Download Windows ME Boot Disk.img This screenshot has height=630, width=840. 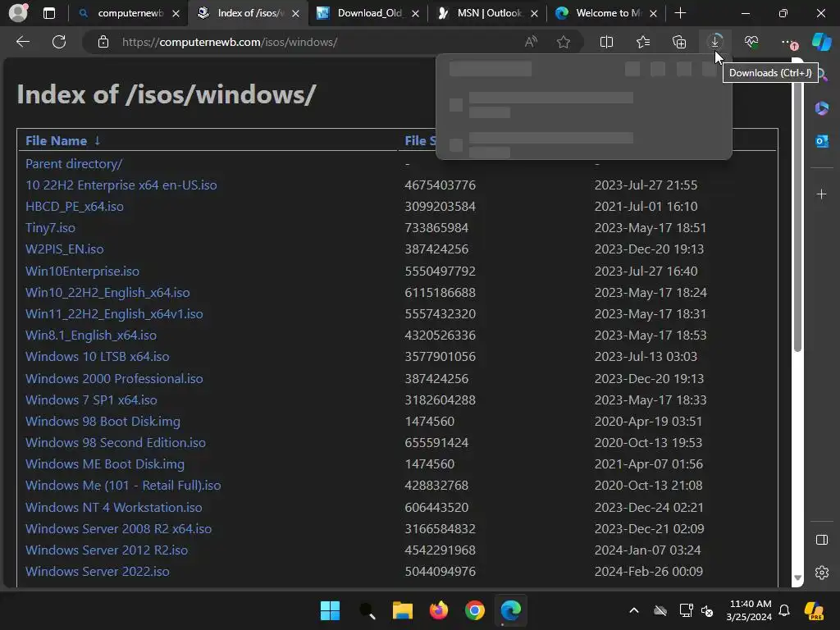coord(105,464)
